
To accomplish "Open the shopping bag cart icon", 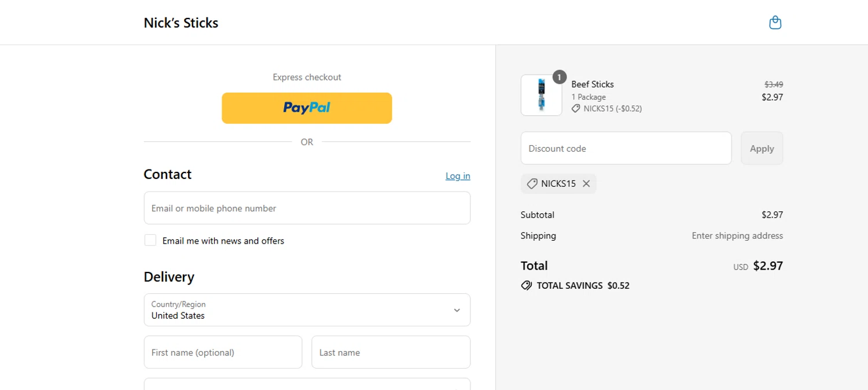I will click(775, 23).
